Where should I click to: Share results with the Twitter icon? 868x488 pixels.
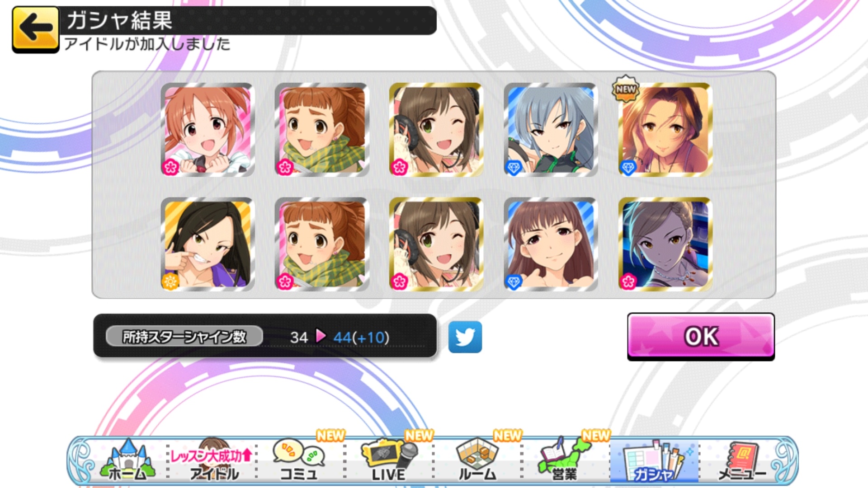(465, 337)
